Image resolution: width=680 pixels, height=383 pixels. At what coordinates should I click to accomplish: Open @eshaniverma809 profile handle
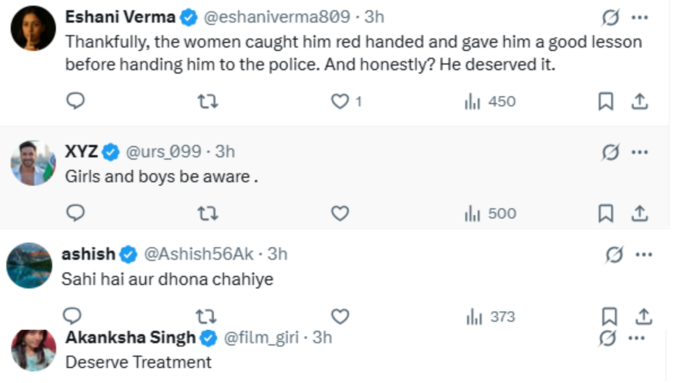point(277,17)
